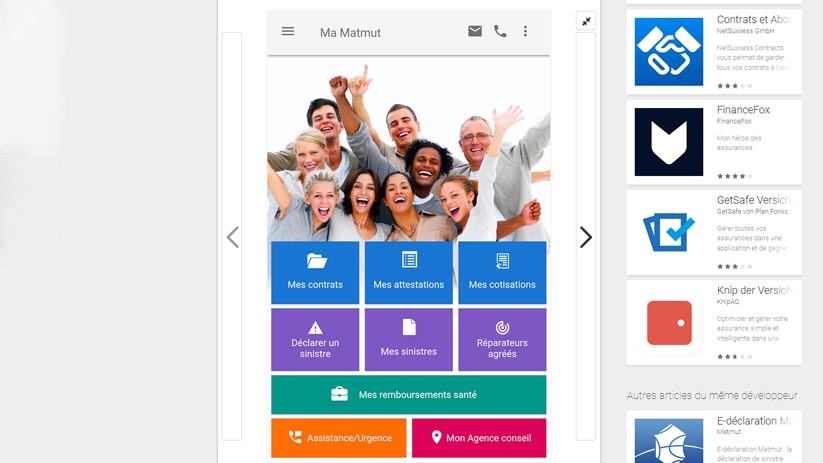
Task: Click the phone call icon
Action: (500, 31)
